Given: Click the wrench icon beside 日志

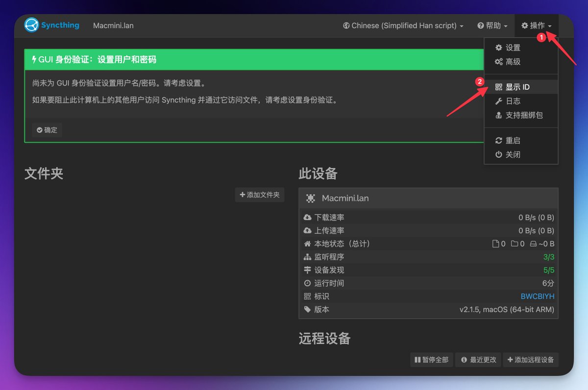Looking at the screenshot, I should [499, 101].
